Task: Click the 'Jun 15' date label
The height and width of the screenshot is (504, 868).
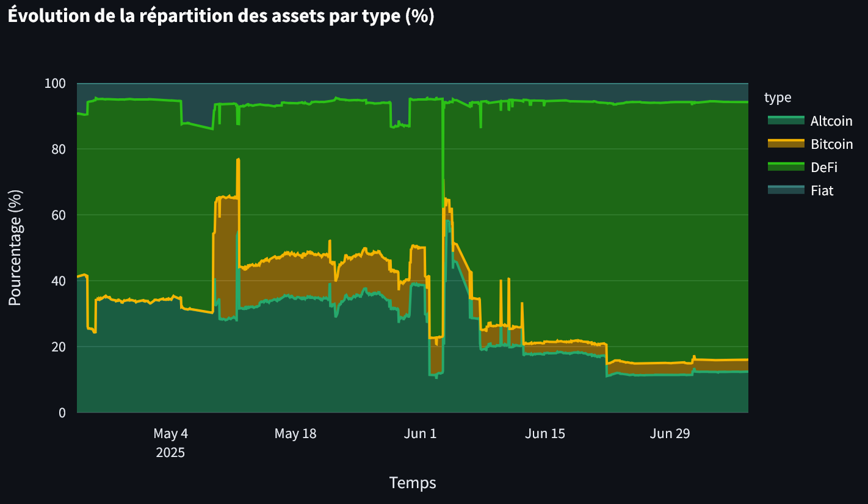Action: (x=545, y=434)
